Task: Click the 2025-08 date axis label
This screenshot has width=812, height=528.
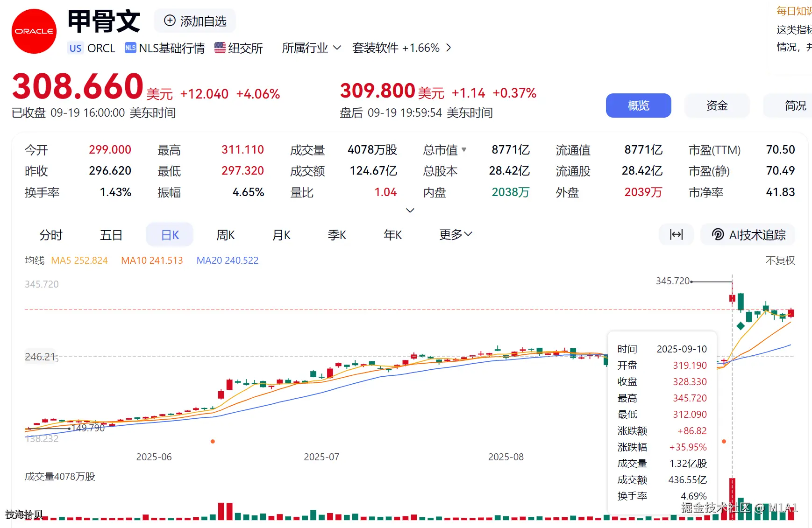Action: point(506,457)
